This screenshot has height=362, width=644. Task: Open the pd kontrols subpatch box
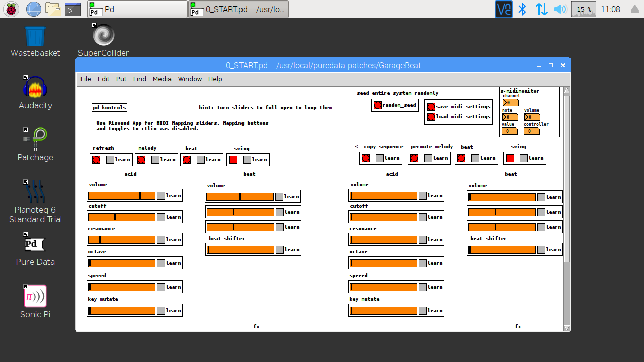pyautogui.click(x=109, y=107)
